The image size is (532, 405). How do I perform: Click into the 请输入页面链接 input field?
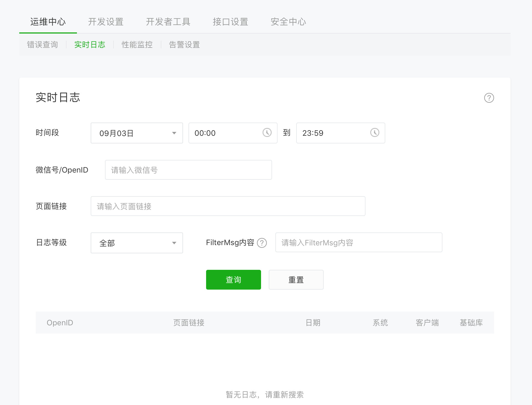[x=228, y=206]
